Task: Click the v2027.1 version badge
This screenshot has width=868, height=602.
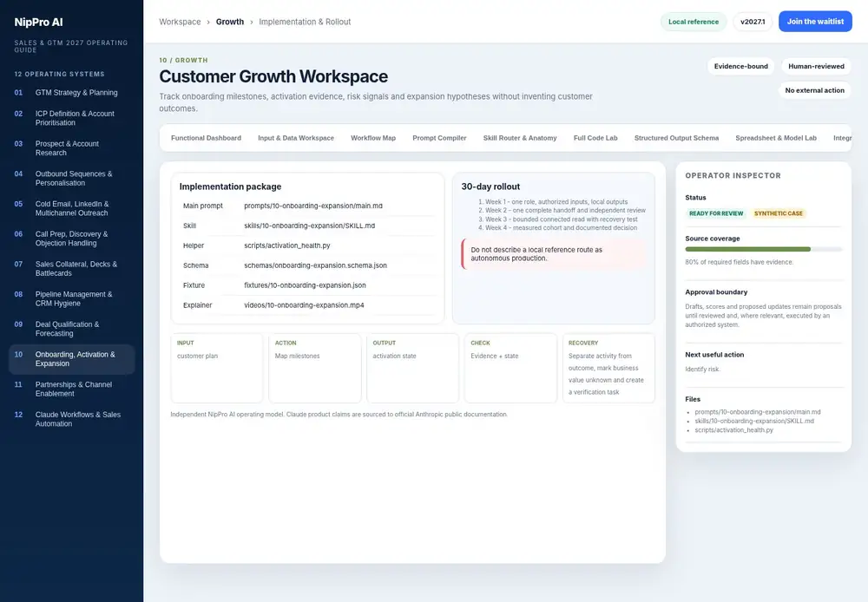Action: (x=753, y=22)
